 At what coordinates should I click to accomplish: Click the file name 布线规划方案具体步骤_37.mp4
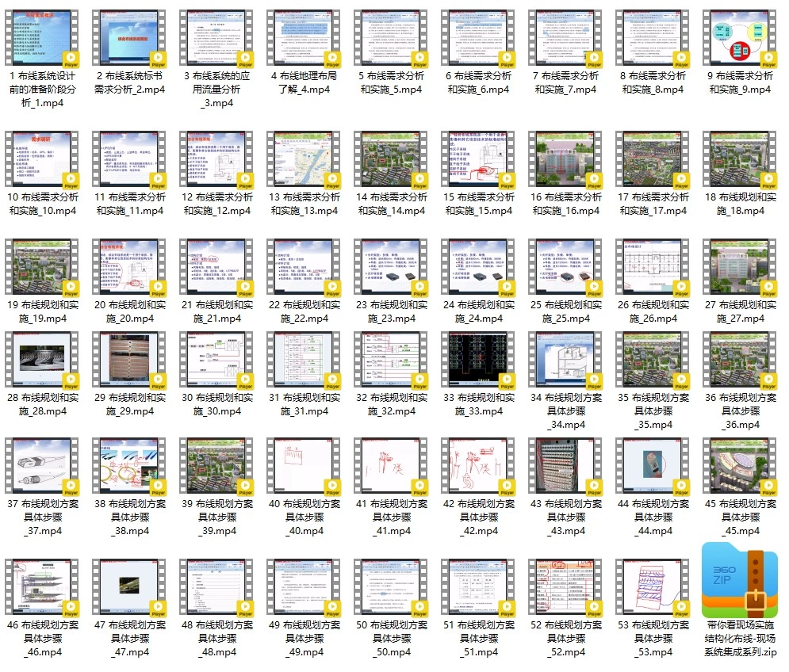43,517
